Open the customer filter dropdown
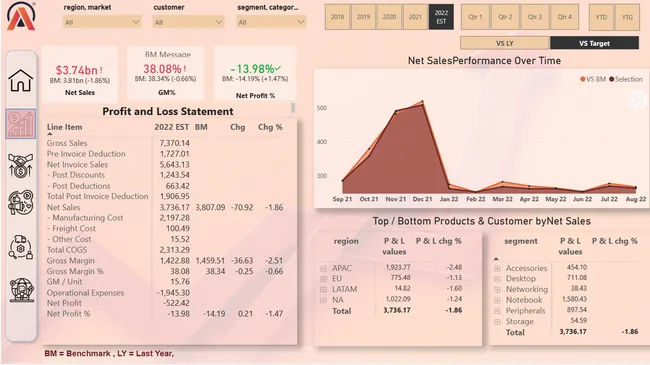The width and height of the screenshot is (650, 365). click(188, 22)
